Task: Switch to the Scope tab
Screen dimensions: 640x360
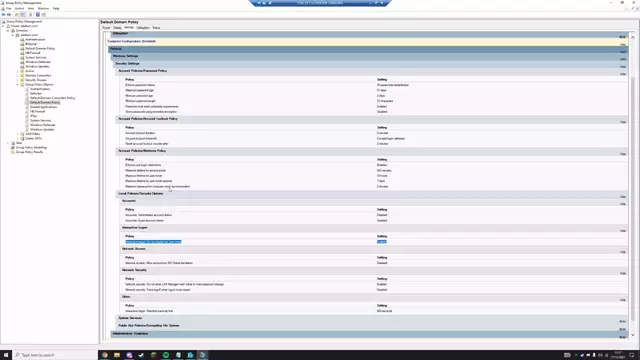Action: (x=107, y=28)
